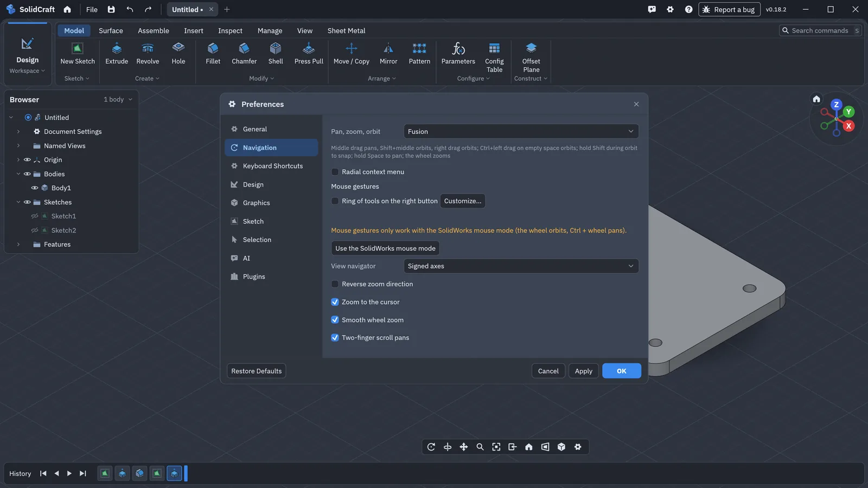Open the File menu

(92, 9)
